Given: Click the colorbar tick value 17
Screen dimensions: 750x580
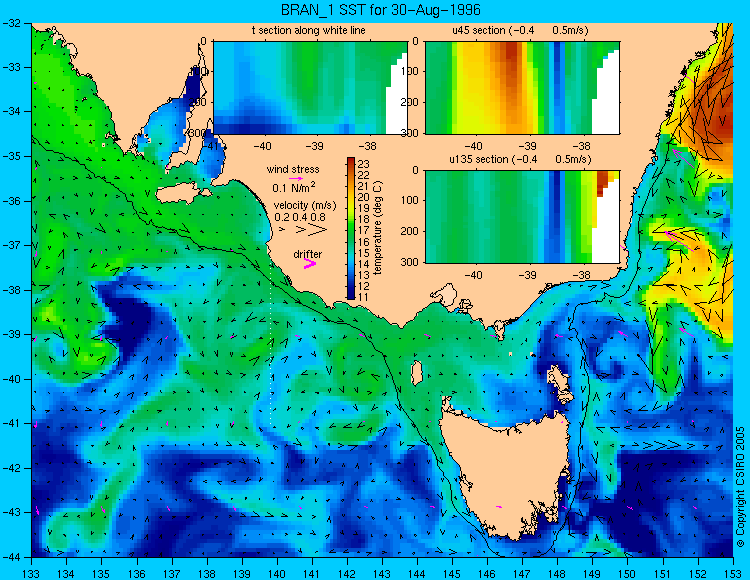Looking at the screenshot, I should (364, 231).
